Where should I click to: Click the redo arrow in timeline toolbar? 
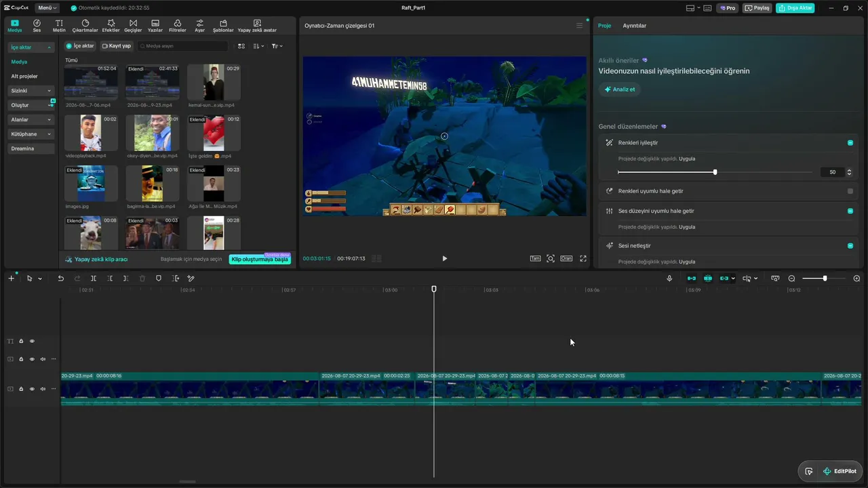(x=77, y=279)
